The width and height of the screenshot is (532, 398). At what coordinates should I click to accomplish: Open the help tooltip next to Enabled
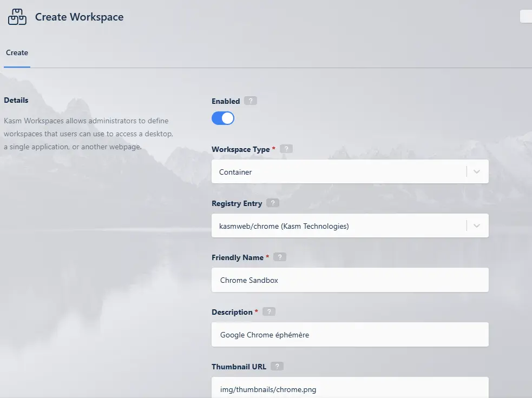pyautogui.click(x=250, y=101)
